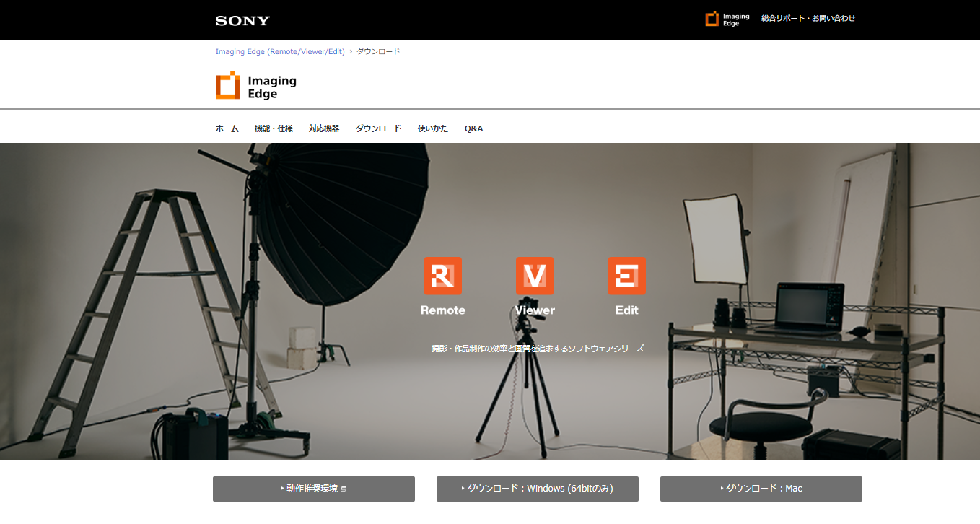Select the orange Remote app icon
This screenshot has width=980, height=524.
point(442,276)
